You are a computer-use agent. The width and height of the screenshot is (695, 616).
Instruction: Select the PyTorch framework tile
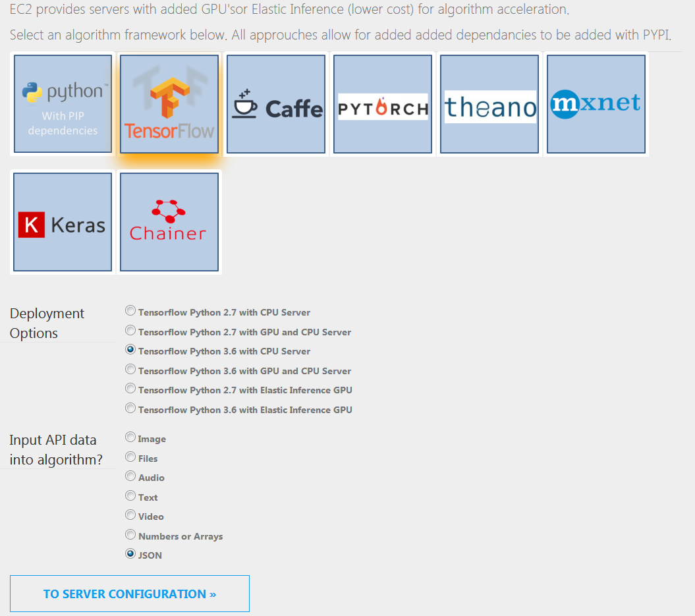[x=383, y=103]
